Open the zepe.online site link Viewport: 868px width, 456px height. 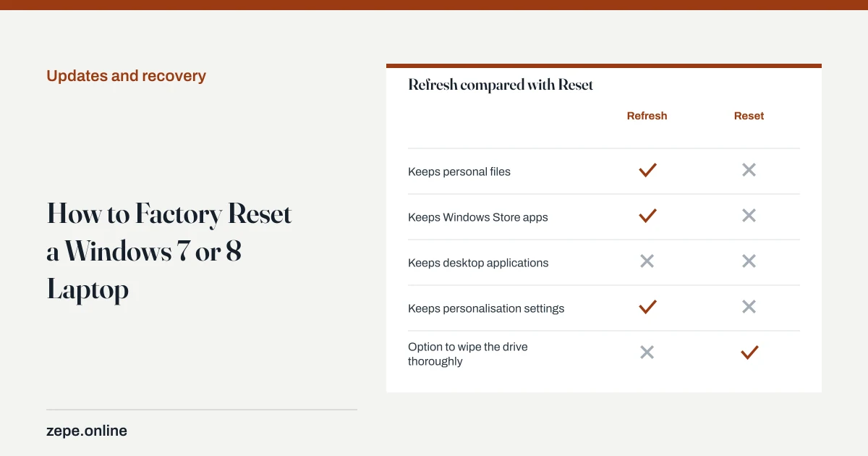[x=87, y=431]
